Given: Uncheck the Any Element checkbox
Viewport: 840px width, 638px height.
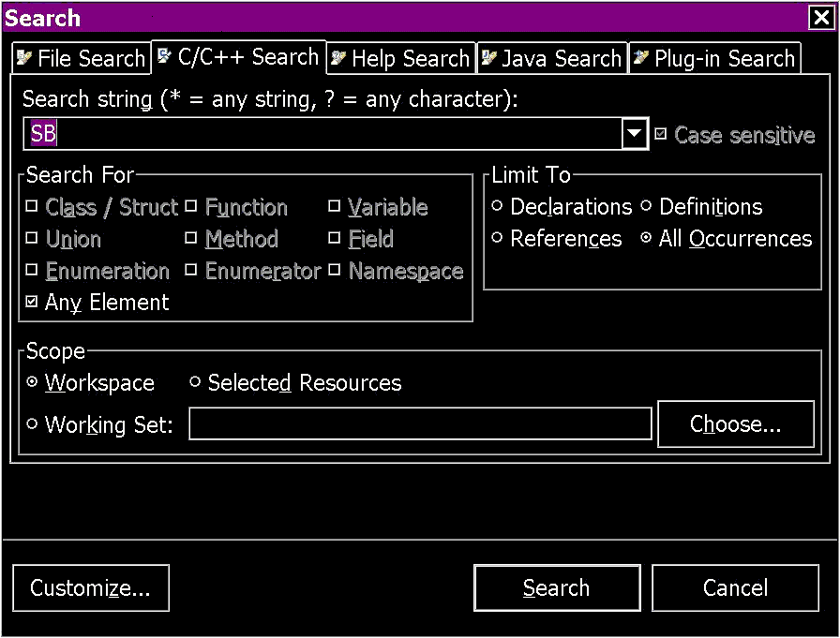Looking at the screenshot, I should (32, 302).
